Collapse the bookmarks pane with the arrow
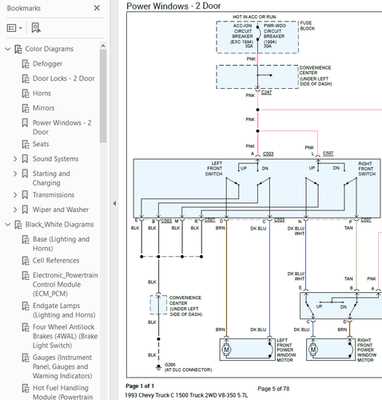382x400 pixels. coord(114,203)
